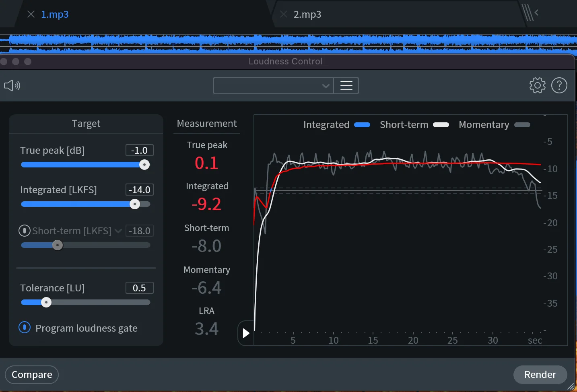Click the play button beside the loudness graph
The height and width of the screenshot is (392, 577).
[x=246, y=333]
